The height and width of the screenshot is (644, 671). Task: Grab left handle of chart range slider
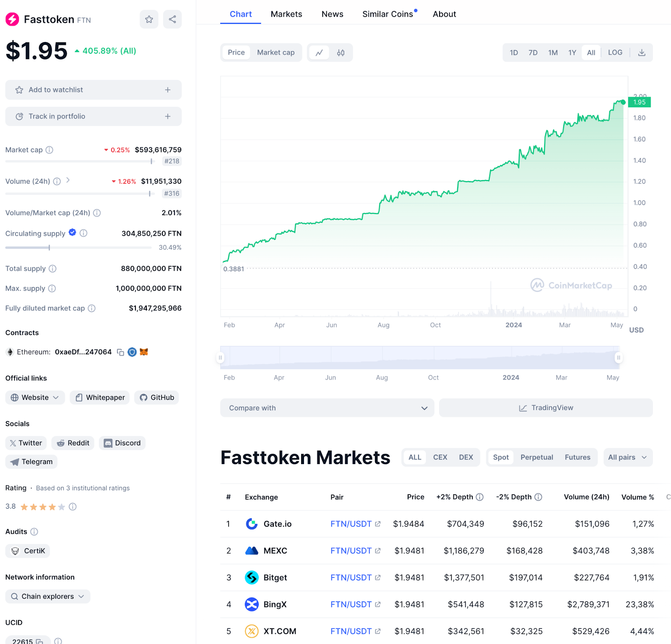coord(220,358)
